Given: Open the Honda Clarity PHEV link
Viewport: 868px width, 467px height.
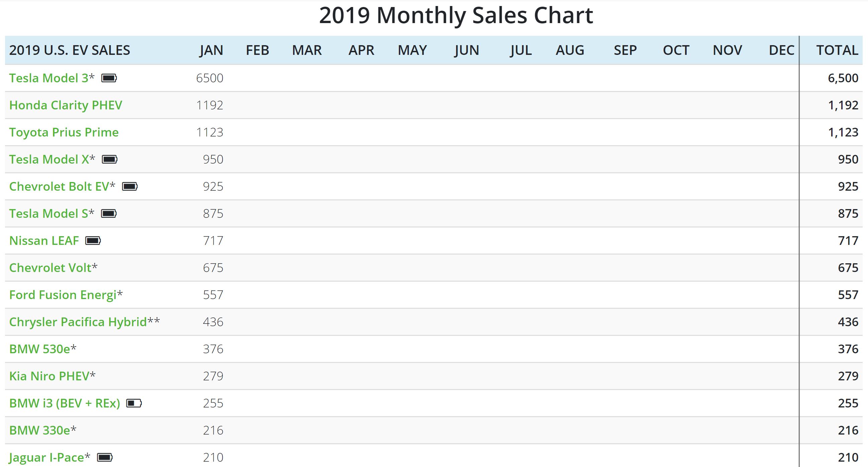Looking at the screenshot, I should [x=66, y=105].
